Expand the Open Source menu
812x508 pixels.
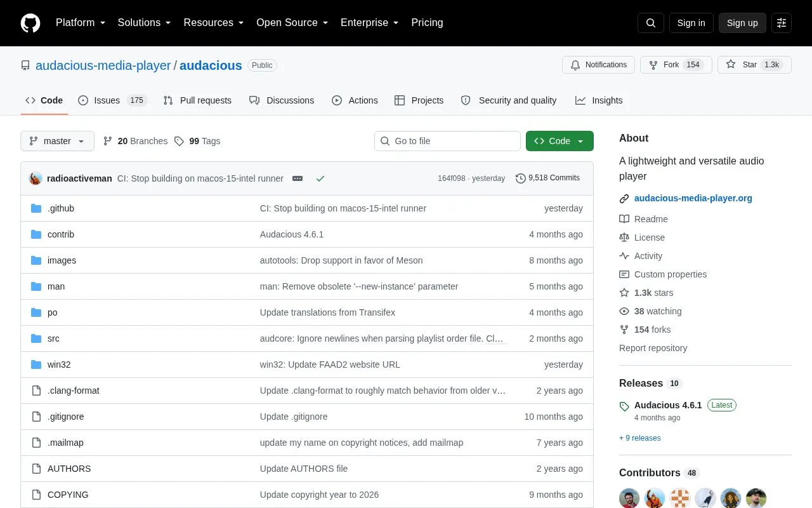pyautogui.click(x=292, y=23)
